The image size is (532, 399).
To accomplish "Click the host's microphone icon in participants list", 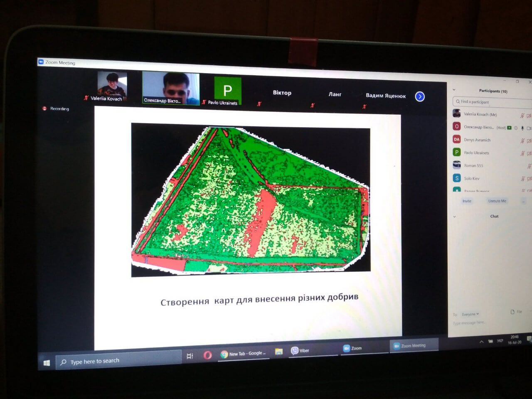I will click(522, 128).
